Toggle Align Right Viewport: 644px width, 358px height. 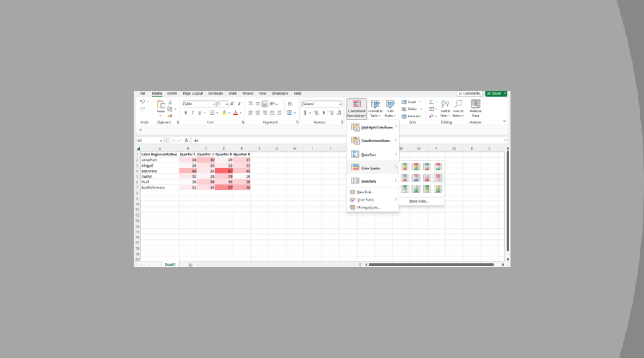pyautogui.click(x=265, y=112)
